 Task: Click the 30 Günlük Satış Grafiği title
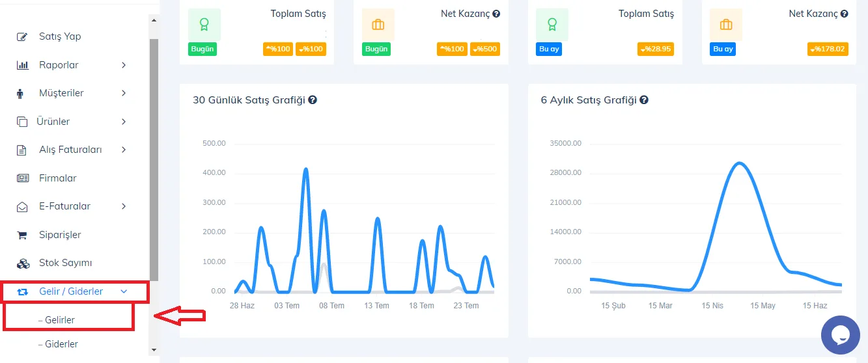coord(249,100)
